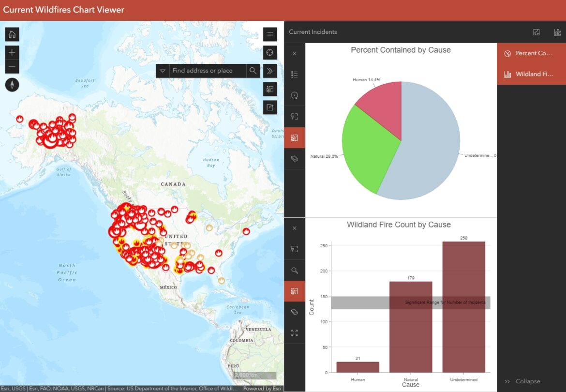This screenshot has width=566, height=392.
Task: Reset map rotation with the compass icon
Action: point(12,85)
